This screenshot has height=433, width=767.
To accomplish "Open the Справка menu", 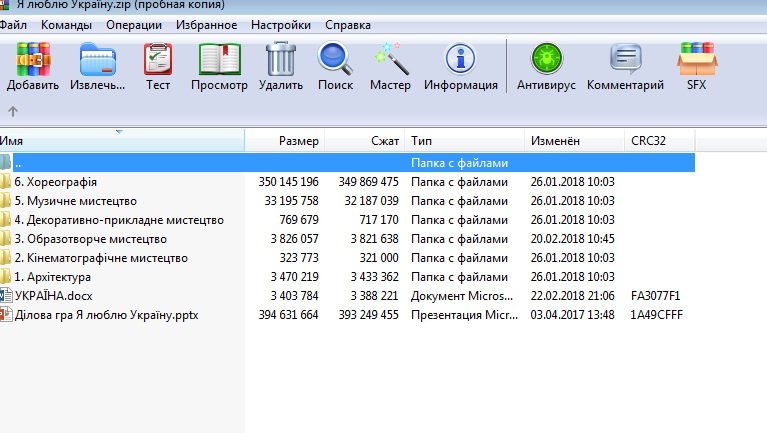I will pos(347,25).
